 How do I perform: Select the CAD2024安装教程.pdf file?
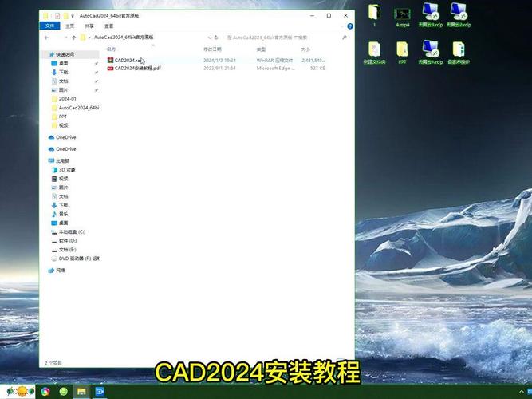tap(134, 69)
